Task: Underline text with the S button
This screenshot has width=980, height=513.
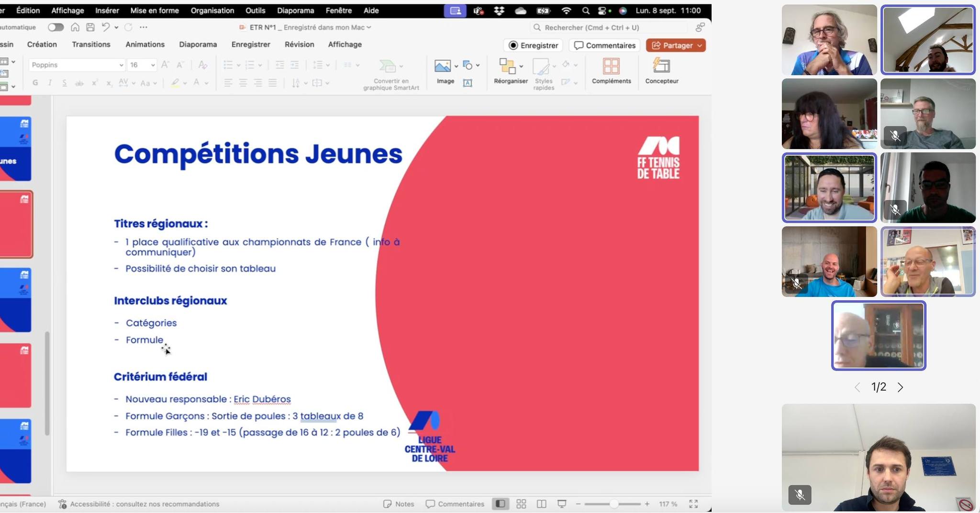Action: click(x=64, y=83)
